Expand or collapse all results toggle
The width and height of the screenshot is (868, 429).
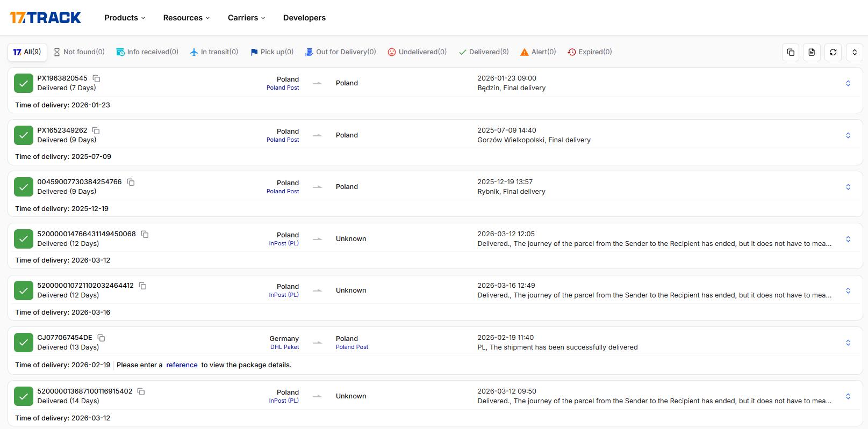[x=854, y=52]
